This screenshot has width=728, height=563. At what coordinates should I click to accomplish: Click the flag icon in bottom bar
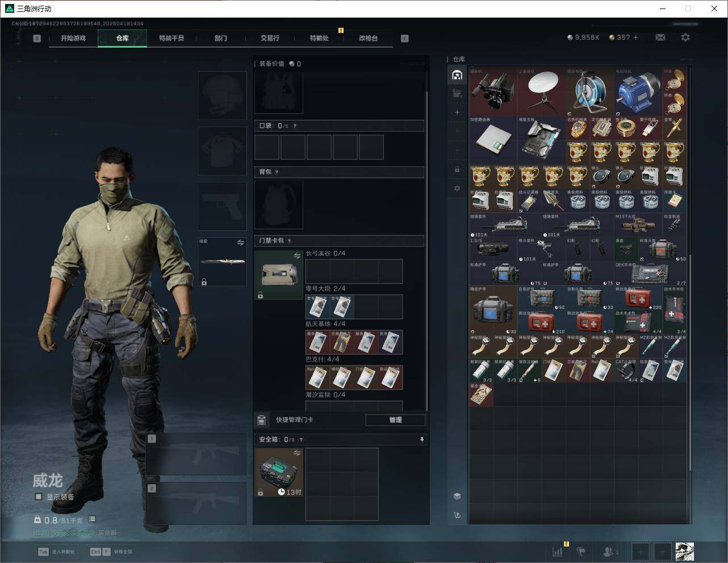pos(581,551)
